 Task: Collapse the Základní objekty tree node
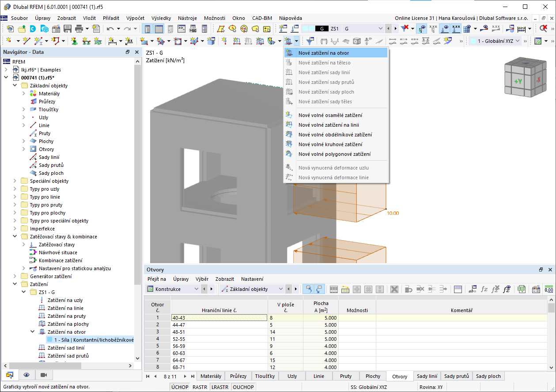pyautogui.click(x=15, y=86)
